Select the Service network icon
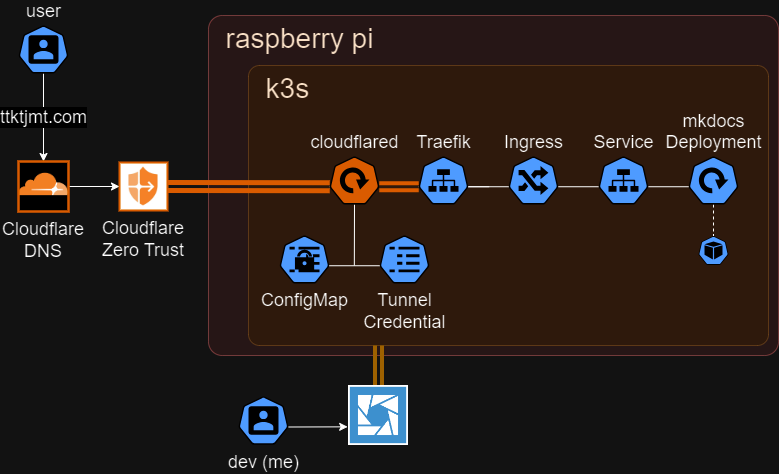This screenshot has height=474, width=779. click(x=623, y=181)
